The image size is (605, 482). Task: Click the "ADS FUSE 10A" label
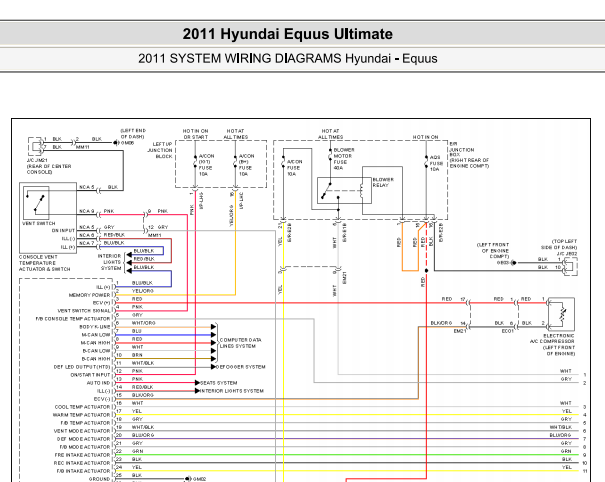pyautogui.click(x=435, y=163)
